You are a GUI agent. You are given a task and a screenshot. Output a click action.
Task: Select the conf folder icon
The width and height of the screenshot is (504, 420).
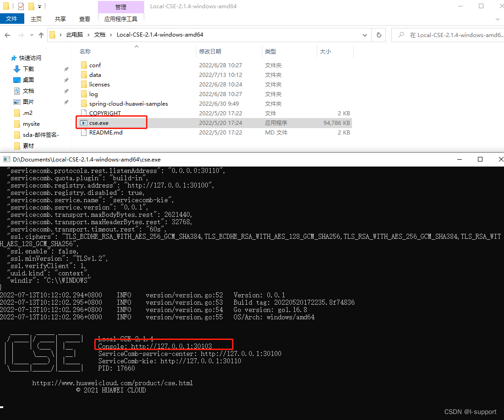coord(84,65)
